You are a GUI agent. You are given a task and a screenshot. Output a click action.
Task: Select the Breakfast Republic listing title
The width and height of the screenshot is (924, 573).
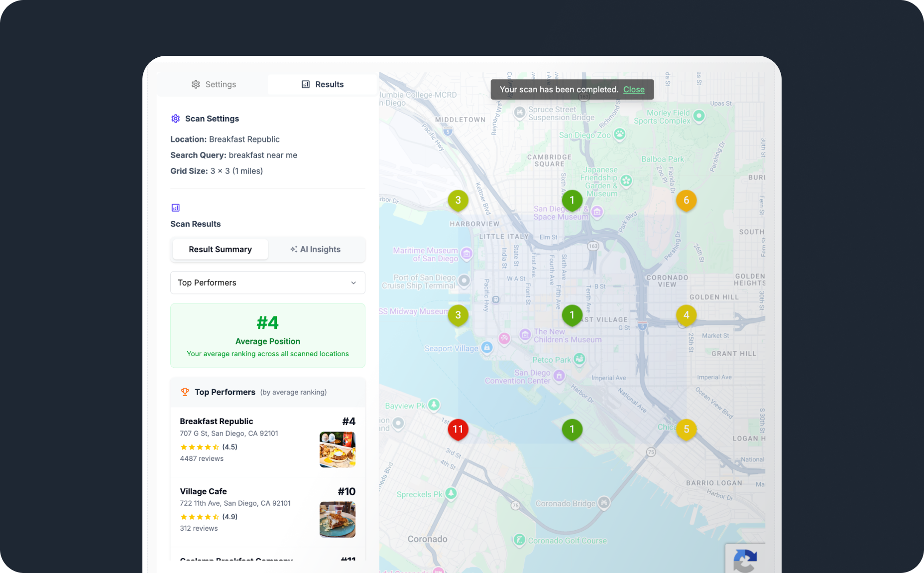(217, 421)
